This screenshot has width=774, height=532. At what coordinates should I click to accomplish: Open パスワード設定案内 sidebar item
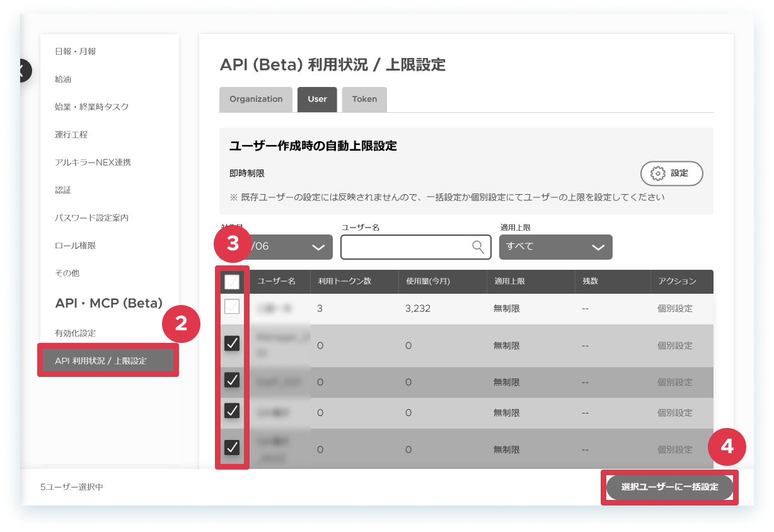[92, 217]
